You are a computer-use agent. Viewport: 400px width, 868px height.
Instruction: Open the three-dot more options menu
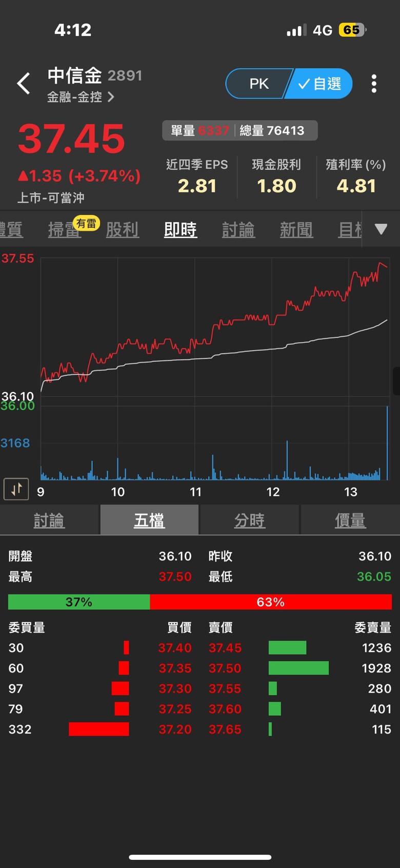[374, 84]
